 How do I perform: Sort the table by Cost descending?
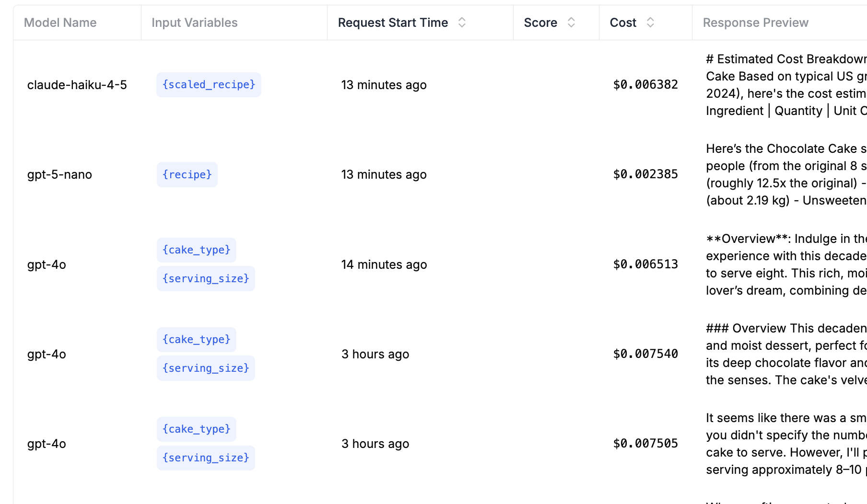tap(650, 25)
